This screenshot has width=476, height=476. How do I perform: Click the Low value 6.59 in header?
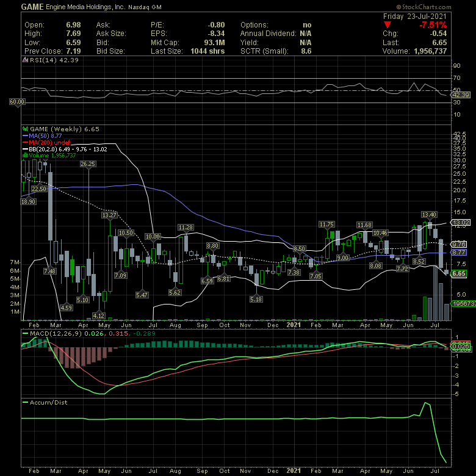coord(73,43)
